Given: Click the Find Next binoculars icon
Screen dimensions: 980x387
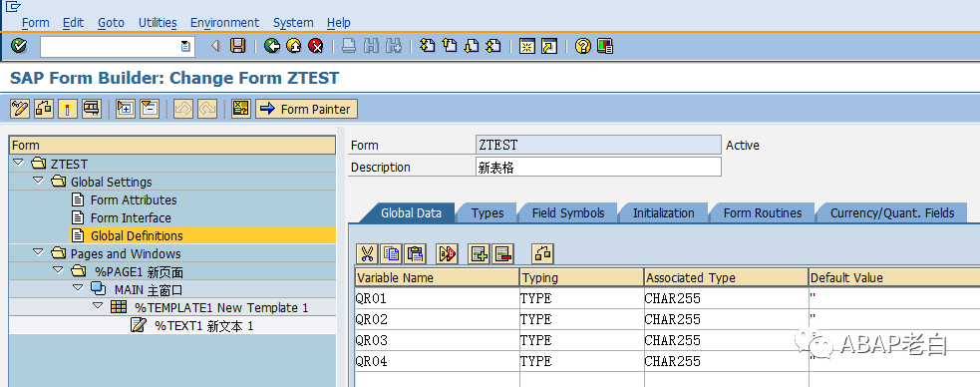Looking at the screenshot, I should point(393,46).
